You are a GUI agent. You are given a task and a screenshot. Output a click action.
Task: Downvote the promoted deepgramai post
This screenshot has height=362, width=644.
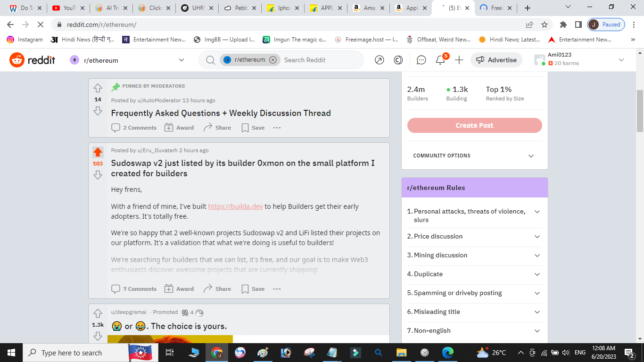(98, 336)
